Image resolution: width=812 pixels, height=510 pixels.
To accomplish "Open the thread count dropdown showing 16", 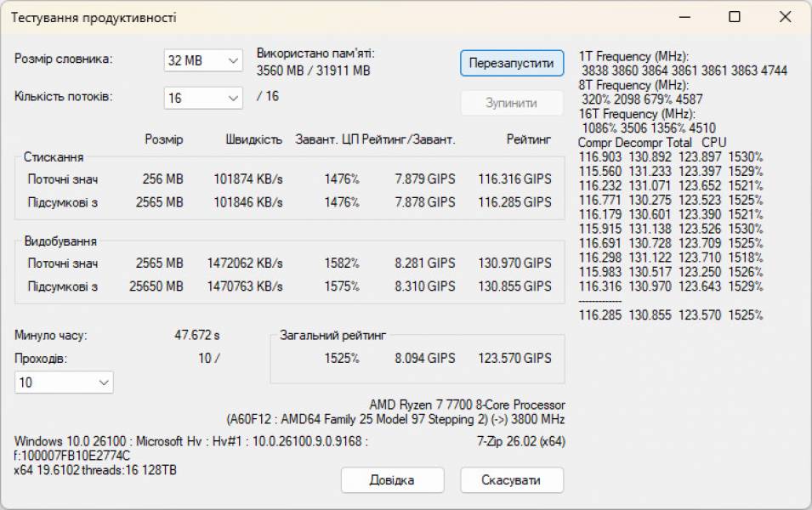I will tap(203, 98).
